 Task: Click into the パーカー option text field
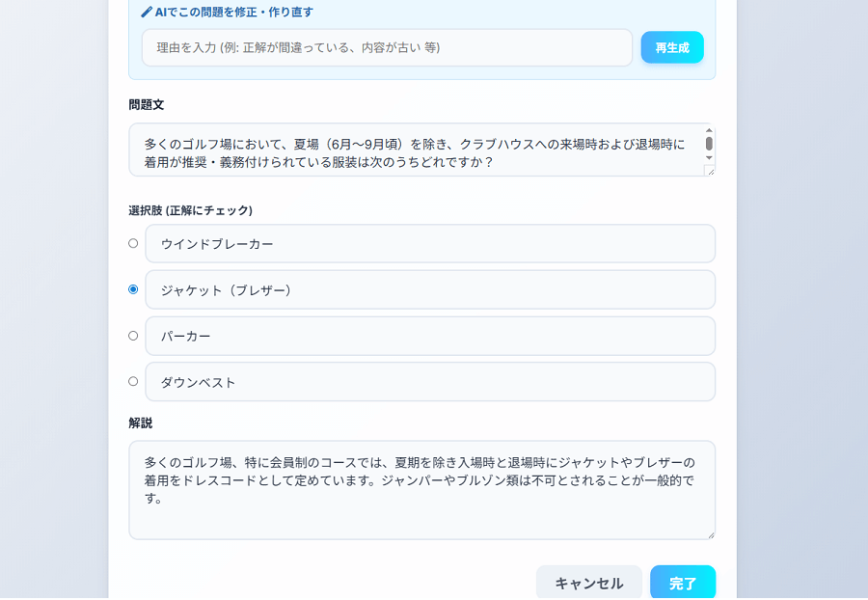[429, 337]
